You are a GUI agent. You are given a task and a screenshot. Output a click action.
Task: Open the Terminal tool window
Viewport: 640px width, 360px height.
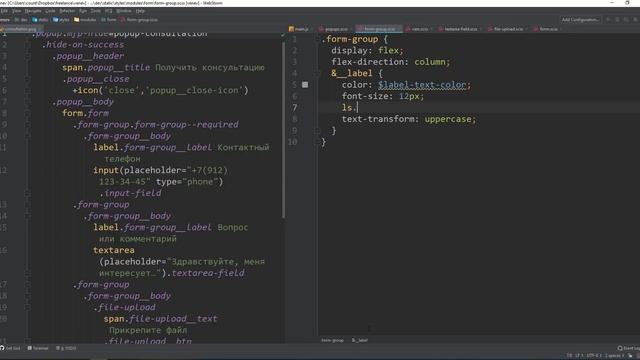[x=38, y=348]
